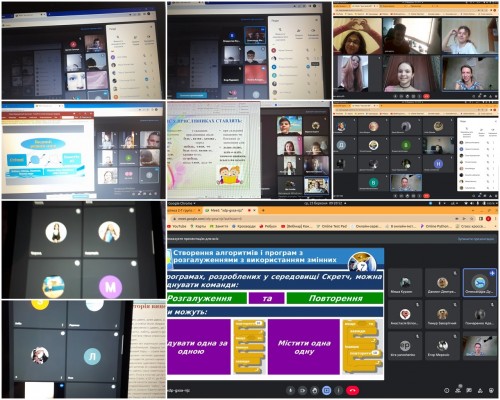Show the participants panel icon
The width and height of the screenshot is (500, 400).
coord(458,390)
